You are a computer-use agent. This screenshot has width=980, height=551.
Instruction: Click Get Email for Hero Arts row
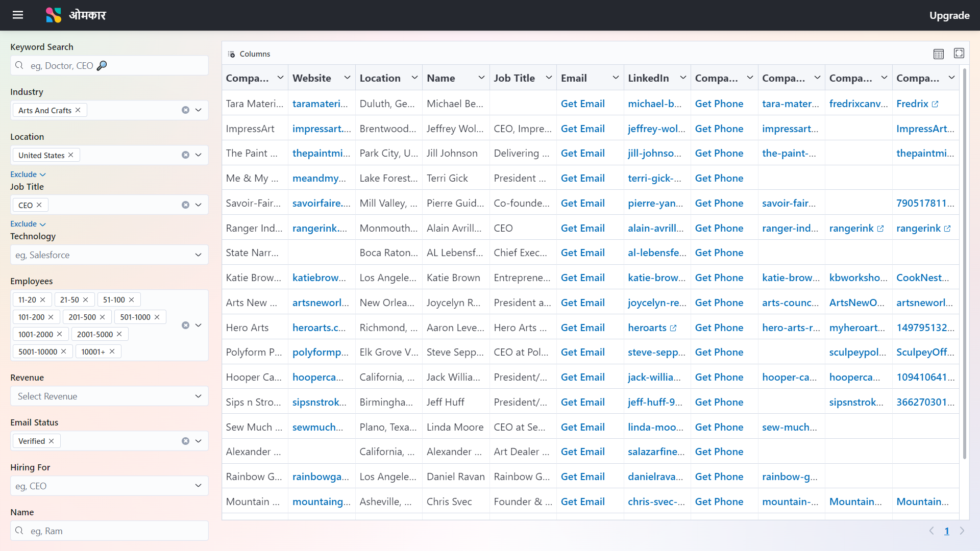583,327
